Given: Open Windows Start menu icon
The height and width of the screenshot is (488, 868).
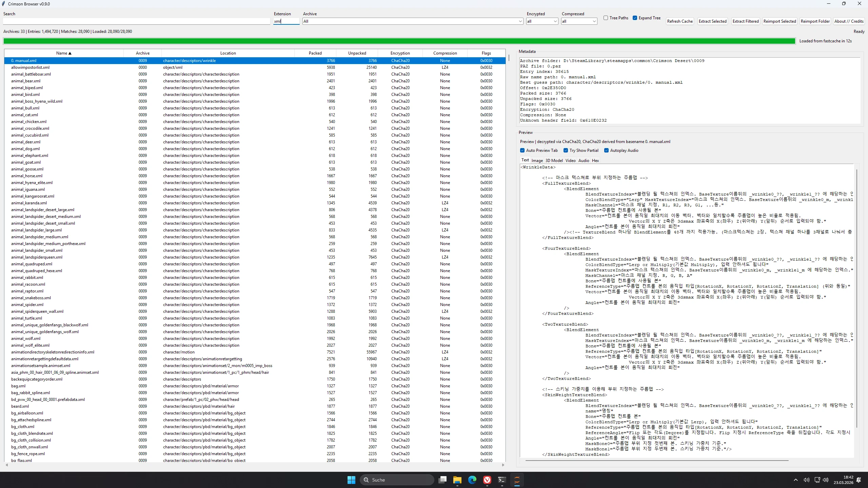Looking at the screenshot, I should 351,480.
